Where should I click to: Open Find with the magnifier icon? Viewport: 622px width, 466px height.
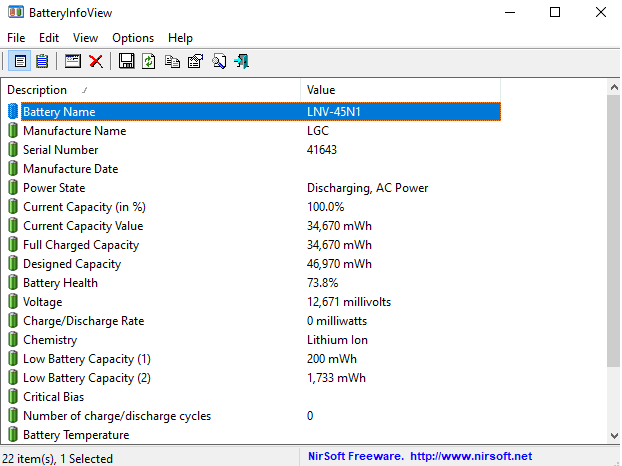point(219,61)
